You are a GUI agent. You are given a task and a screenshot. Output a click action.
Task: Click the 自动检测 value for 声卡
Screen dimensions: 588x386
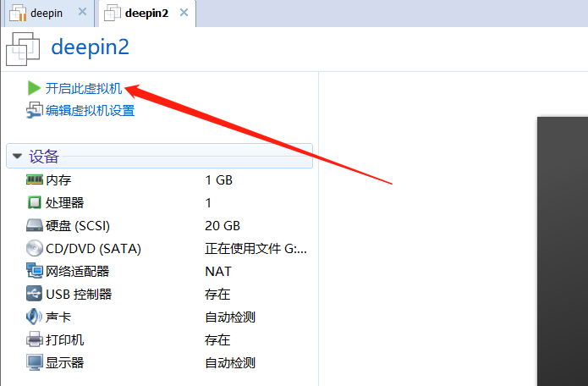pyautogui.click(x=230, y=317)
